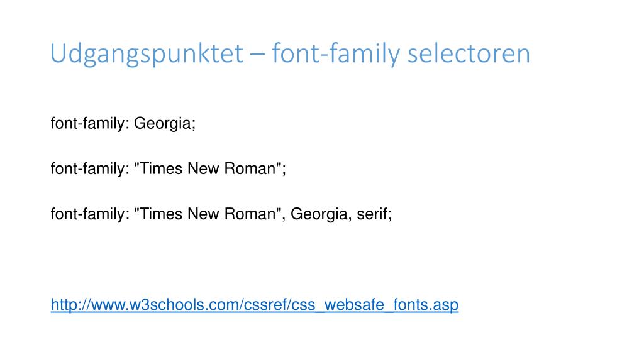Screen dimensions: 644x362
Task: Select the slide title text
Action: pos(291,54)
